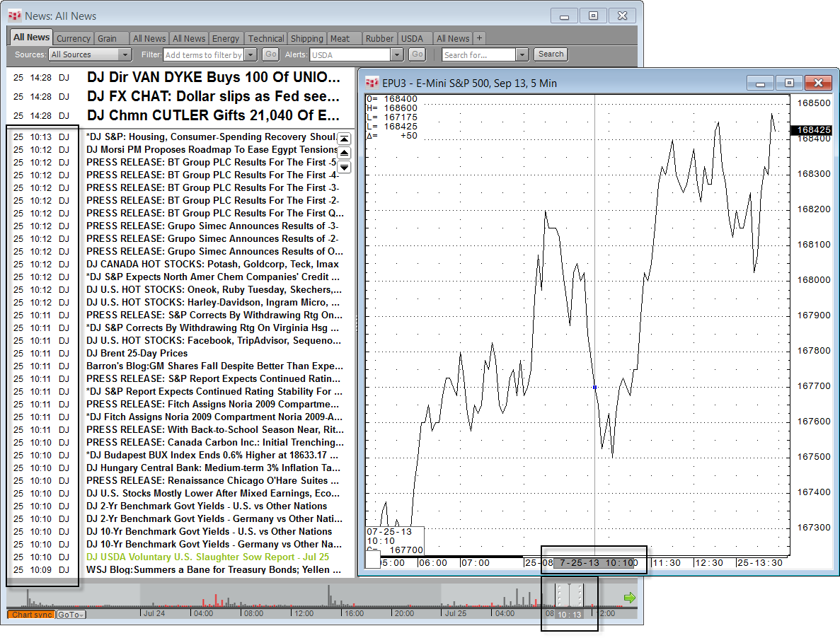The image size is (840, 638).
Task: Expand the Filter terms dropdown
Action: tap(251, 54)
